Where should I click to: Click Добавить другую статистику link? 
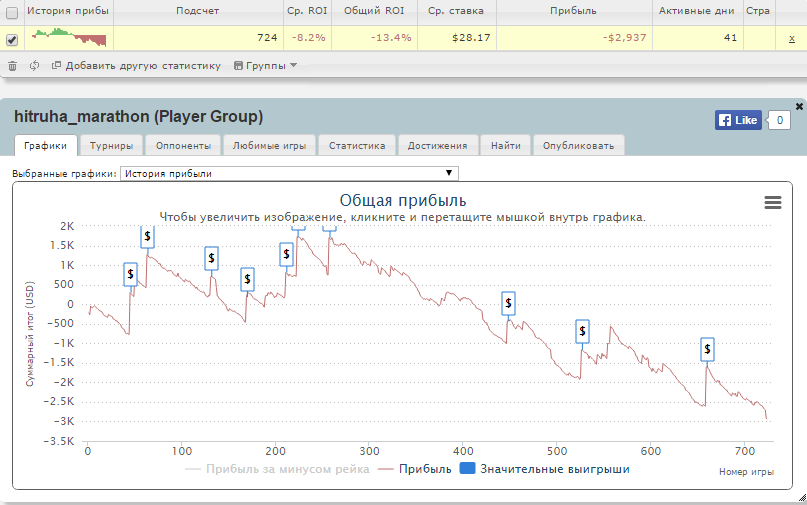point(136,65)
